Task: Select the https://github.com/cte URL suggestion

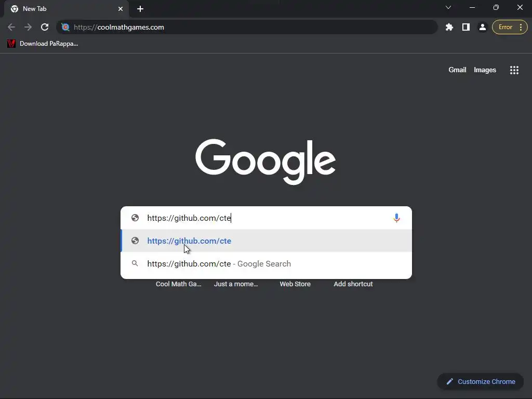Action: tap(267, 241)
